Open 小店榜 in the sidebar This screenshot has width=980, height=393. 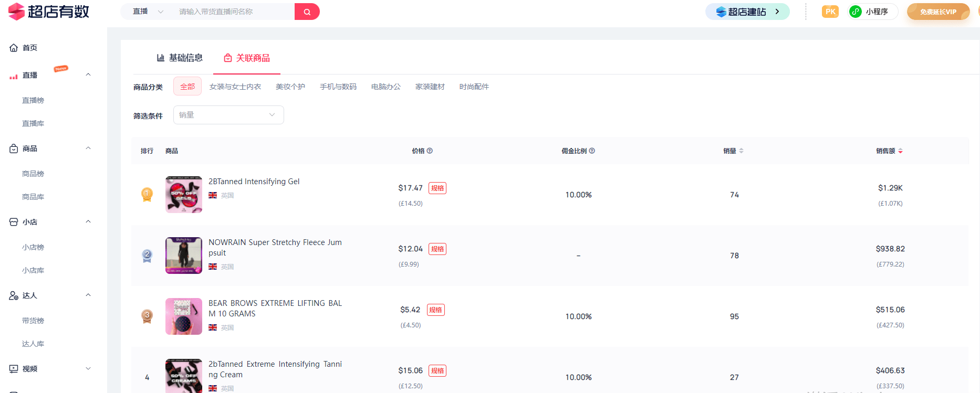pyautogui.click(x=33, y=247)
